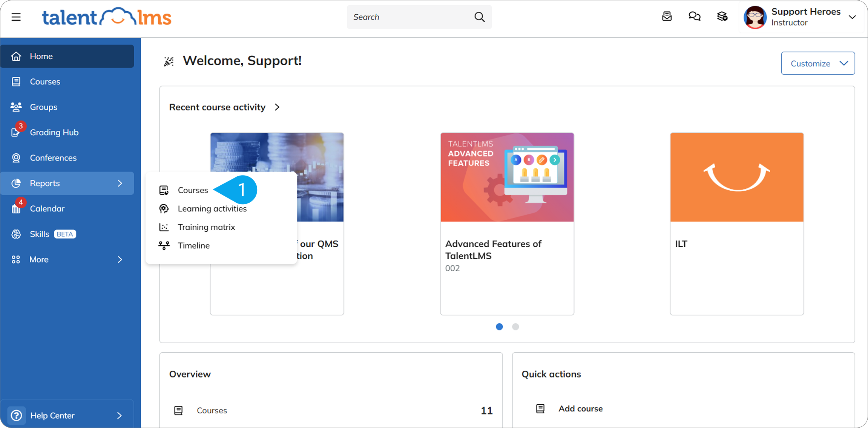Click the welcome confetti icon
868x428 pixels.
pyautogui.click(x=169, y=61)
